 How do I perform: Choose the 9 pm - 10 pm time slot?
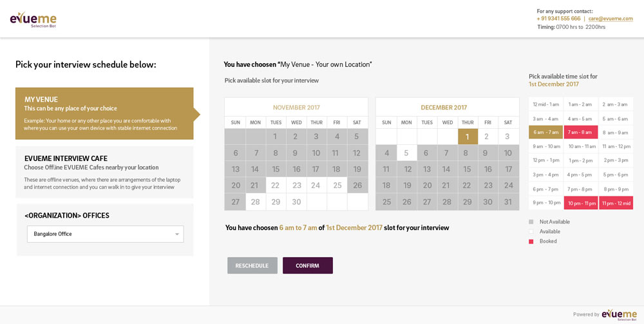(546, 202)
